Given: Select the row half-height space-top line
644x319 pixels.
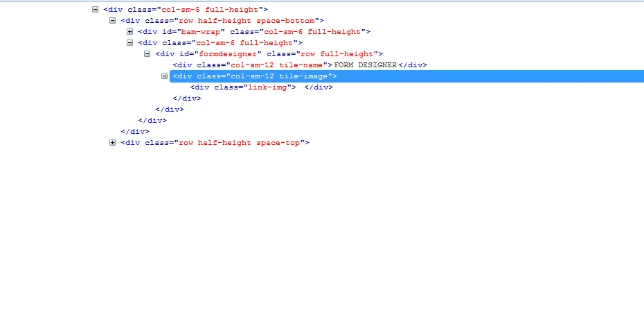Looking at the screenshot, I should tap(215, 143).
